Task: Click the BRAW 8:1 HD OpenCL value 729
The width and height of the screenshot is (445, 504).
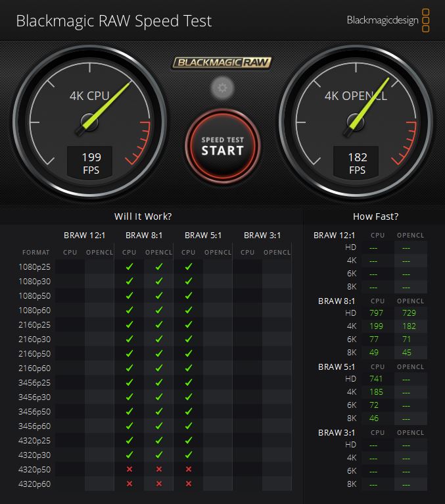Action: [409, 313]
